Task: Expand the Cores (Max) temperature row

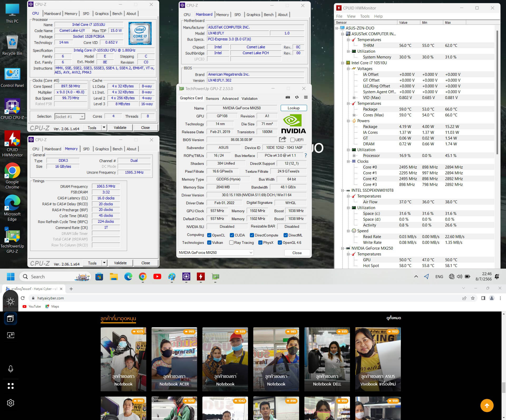Action: [x=354, y=115]
